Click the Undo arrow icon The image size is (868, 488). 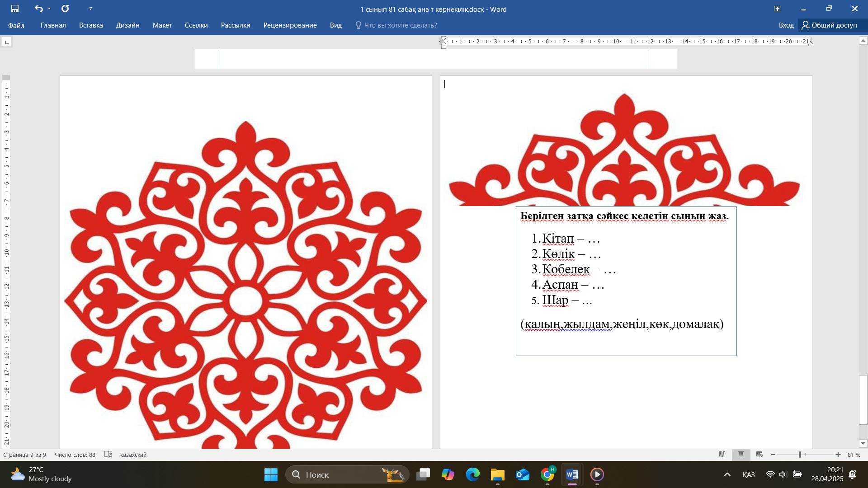(38, 9)
